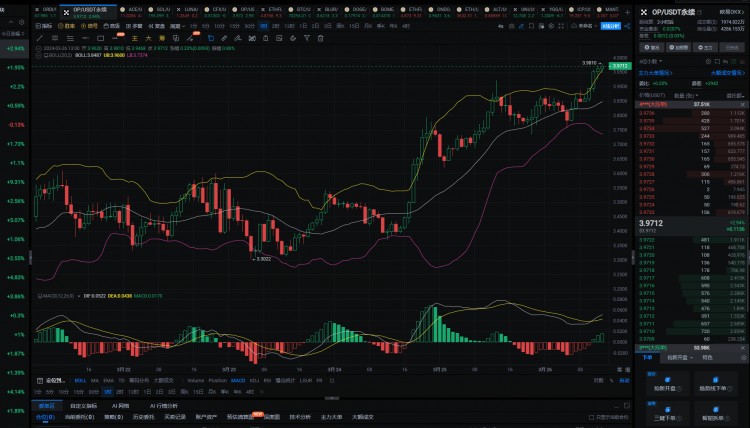Click the 多窗 multi-window toolbar item
The image size is (750, 428).
(x=134, y=26)
